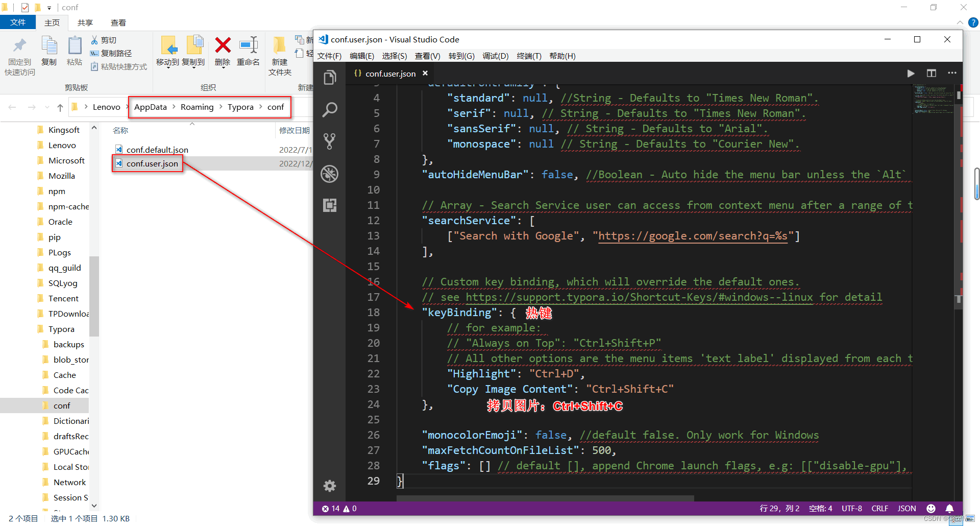Open Search view in VS Code activity bar
Viewport: 980px width, 526px height.
[x=330, y=109]
